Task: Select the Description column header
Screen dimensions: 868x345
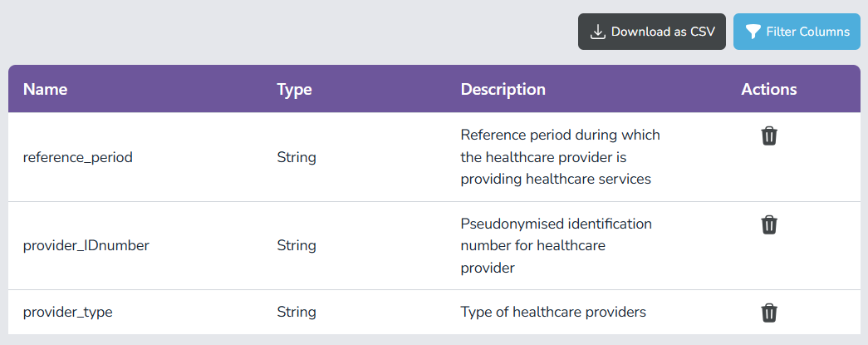Action: [x=503, y=89]
